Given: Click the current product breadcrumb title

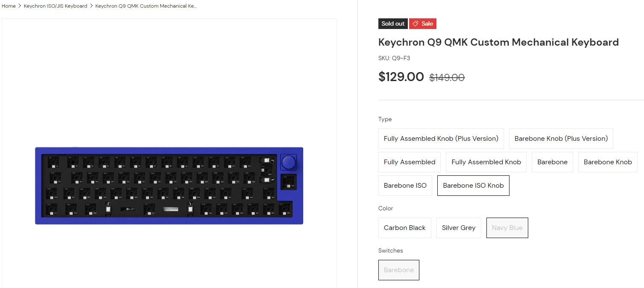Looking at the screenshot, I should (146, 6).
